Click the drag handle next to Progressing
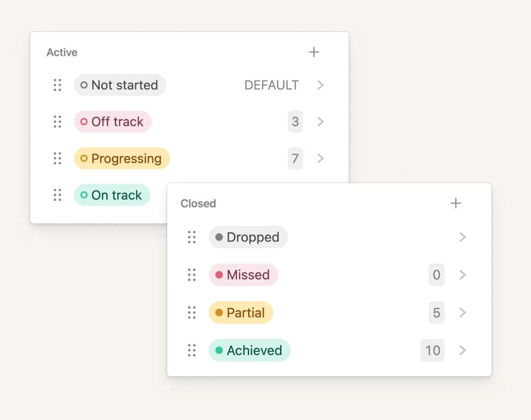Screen dimensions: 531x420 coord(58,158)
